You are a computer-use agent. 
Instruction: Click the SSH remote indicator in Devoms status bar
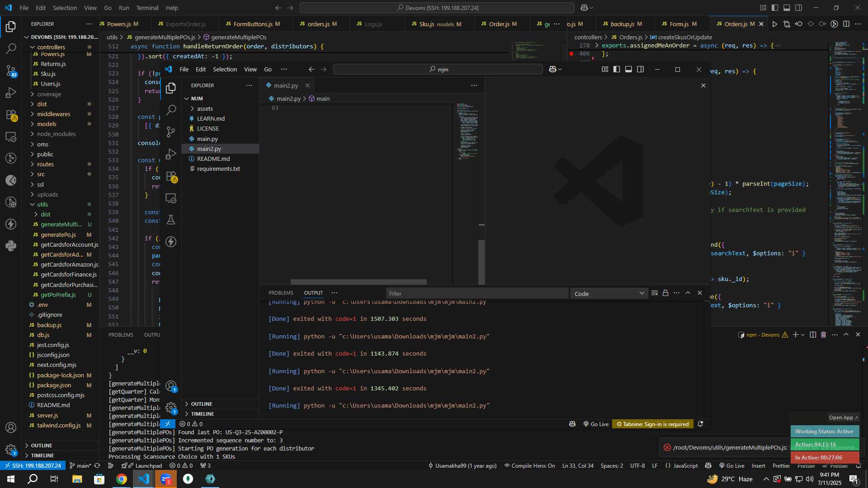click(x=32, y=465)
